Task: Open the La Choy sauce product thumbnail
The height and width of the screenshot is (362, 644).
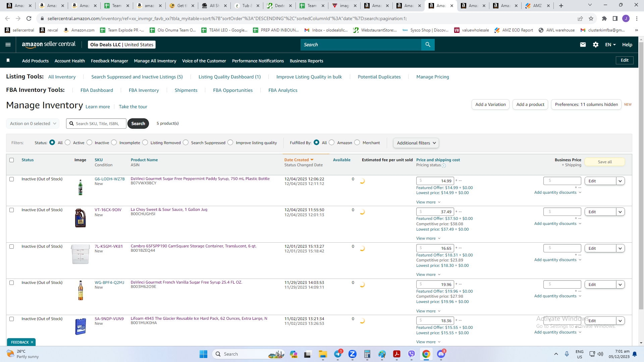Action: coord(80,218)
